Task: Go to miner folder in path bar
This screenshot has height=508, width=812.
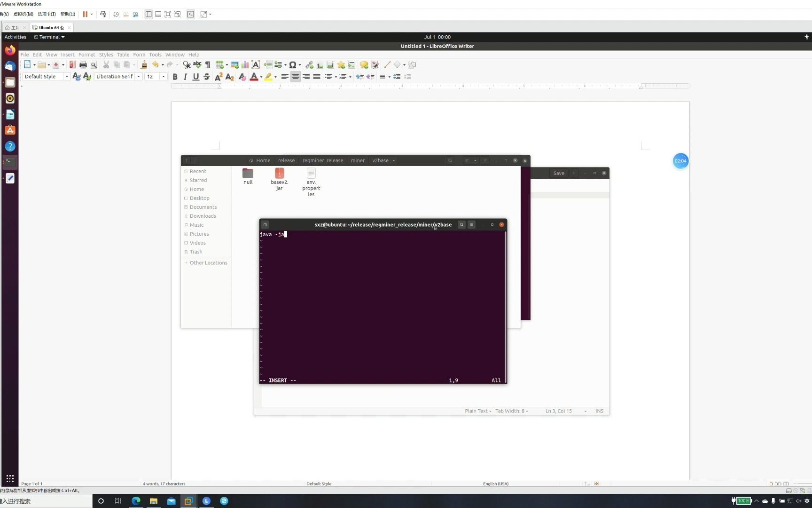Action: [x=358, y=160]
